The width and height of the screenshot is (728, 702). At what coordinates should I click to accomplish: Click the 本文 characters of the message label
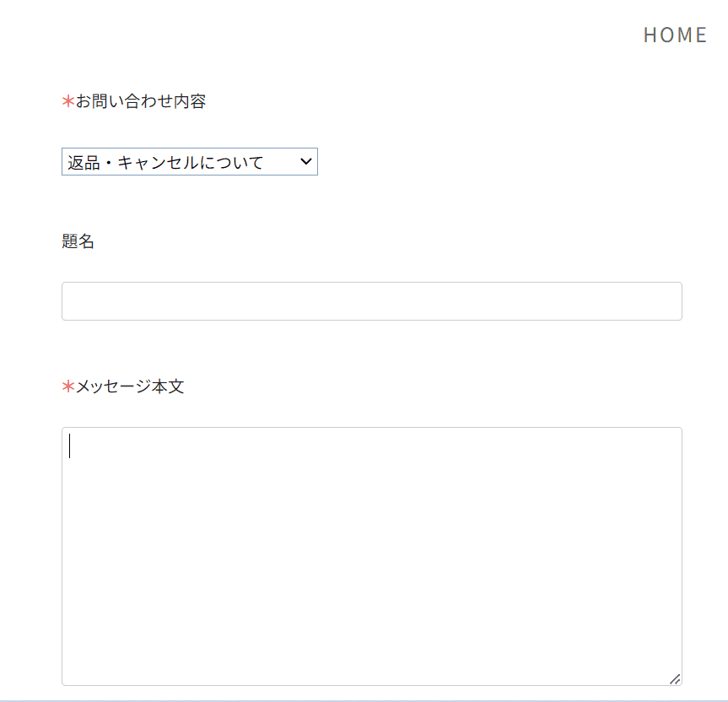[168, 386]
